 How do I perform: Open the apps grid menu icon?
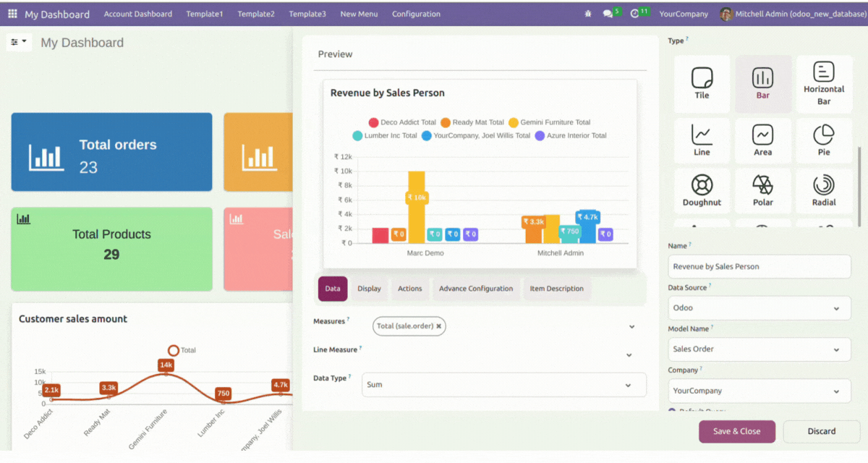point(12,14)
